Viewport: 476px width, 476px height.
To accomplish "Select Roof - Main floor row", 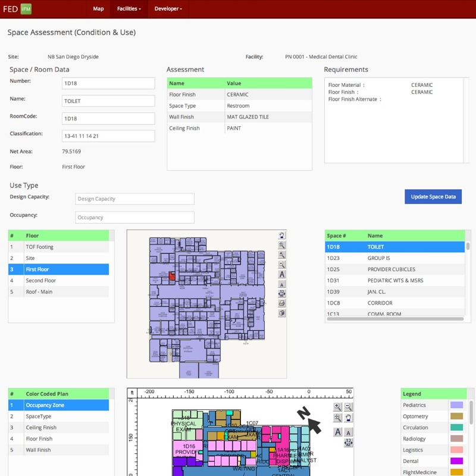I will (58, 292).
